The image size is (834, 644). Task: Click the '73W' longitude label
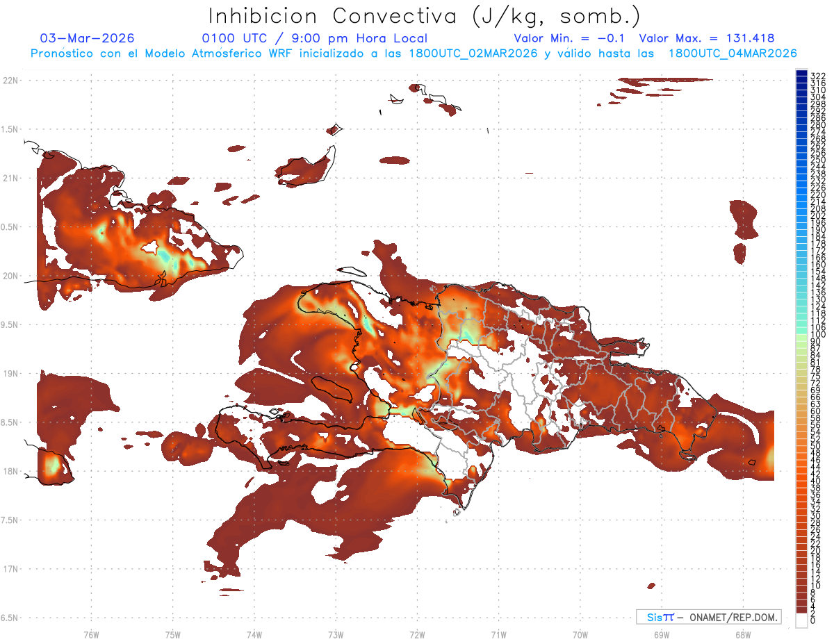pos(336,634)
